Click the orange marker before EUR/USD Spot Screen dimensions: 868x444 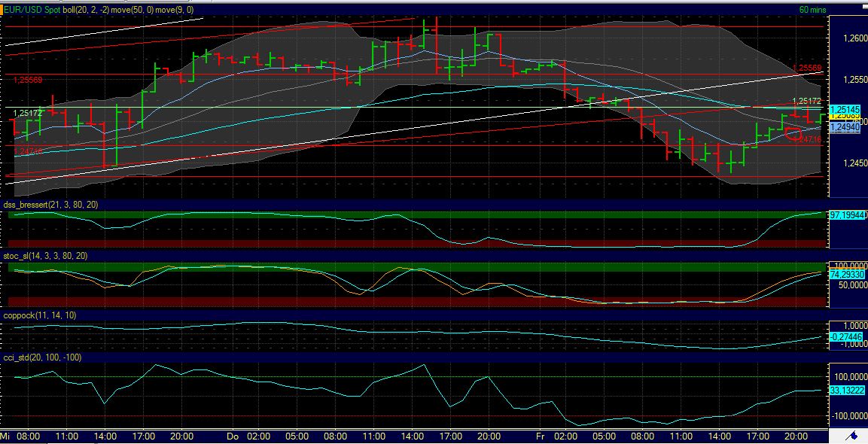point(2,10)
